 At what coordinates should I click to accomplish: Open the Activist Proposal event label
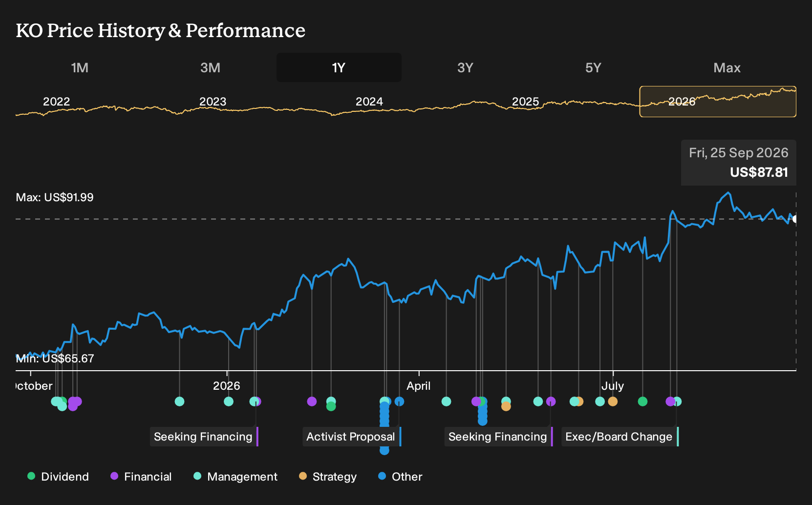pyautogui.click(x=352, y=437)
